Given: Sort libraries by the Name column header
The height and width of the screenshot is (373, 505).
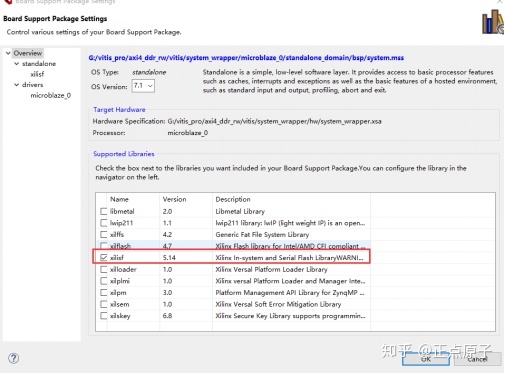Looking at the screenshot, I should tap(119, 199).
